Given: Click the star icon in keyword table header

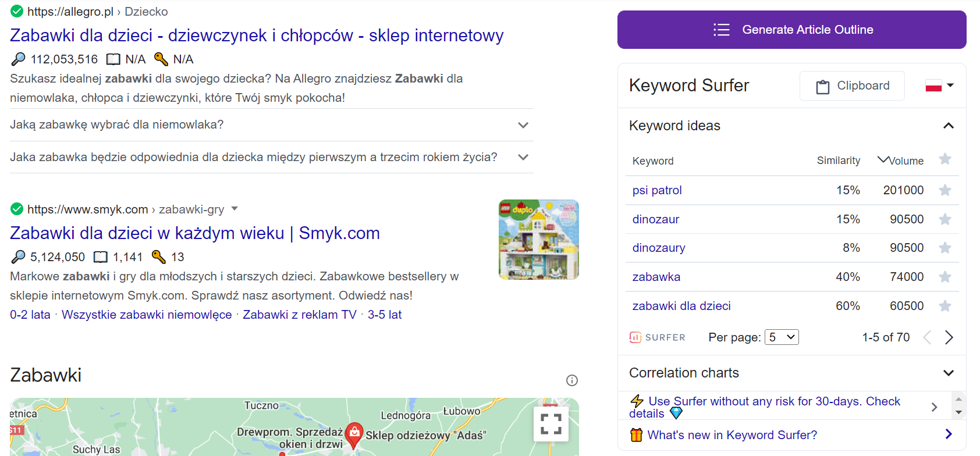Looking at the screenshot, I should point(945,159).
